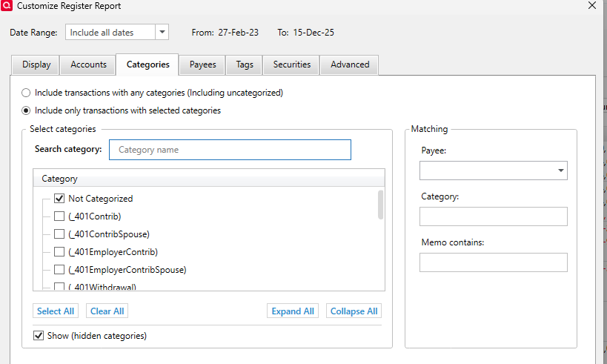Viewport: 607px width, 364px height.
Task: Open the Advanced tab
Action: click(350, 64)
